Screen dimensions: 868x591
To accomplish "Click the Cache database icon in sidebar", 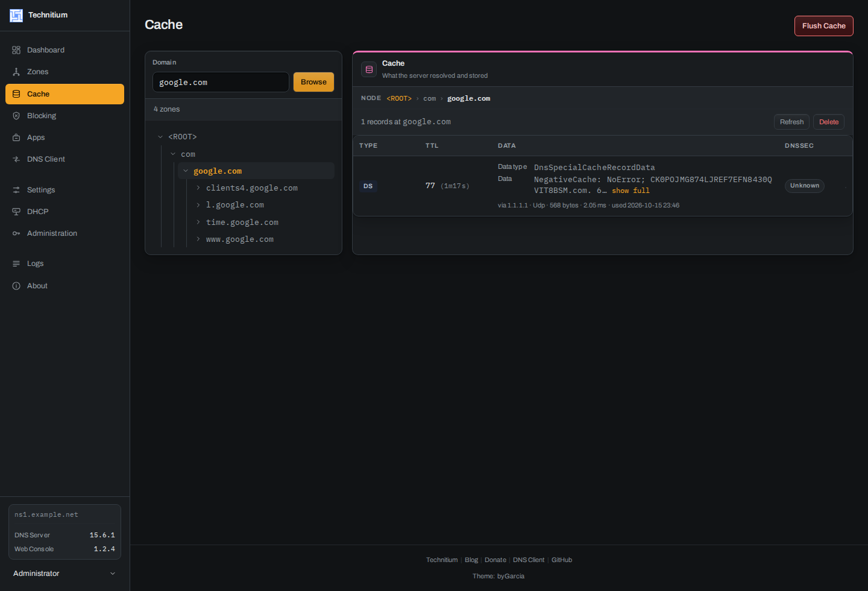I will pyautogui.click(x=16, y=94).
